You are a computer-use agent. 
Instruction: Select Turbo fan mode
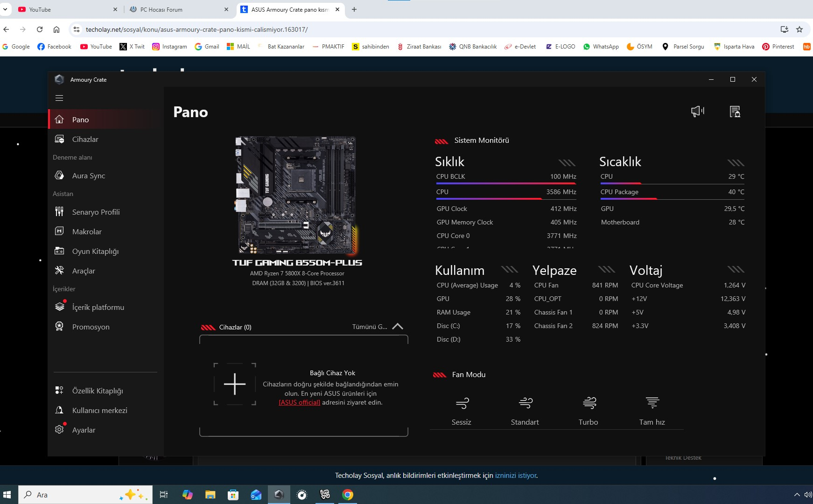pyautogui.click(x=589, y=411)
